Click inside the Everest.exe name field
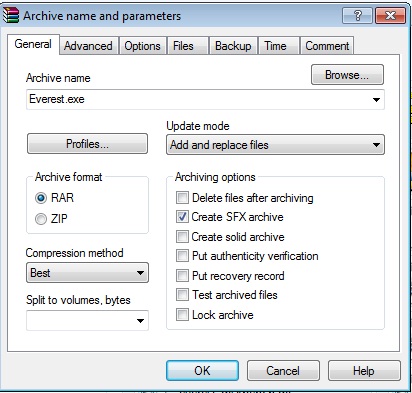The image size is (412, 393). (205, 99)
